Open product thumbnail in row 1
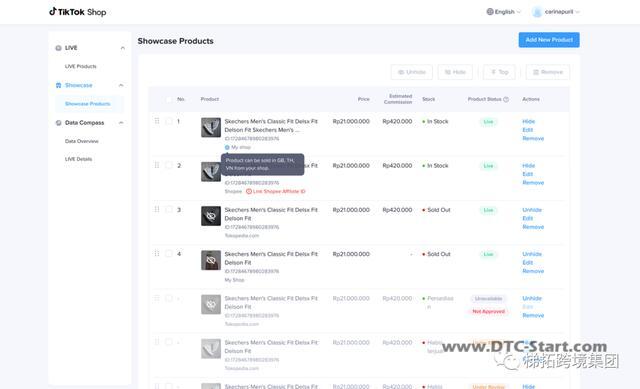This screenshot has width=640, height=389. pos(211,127)
